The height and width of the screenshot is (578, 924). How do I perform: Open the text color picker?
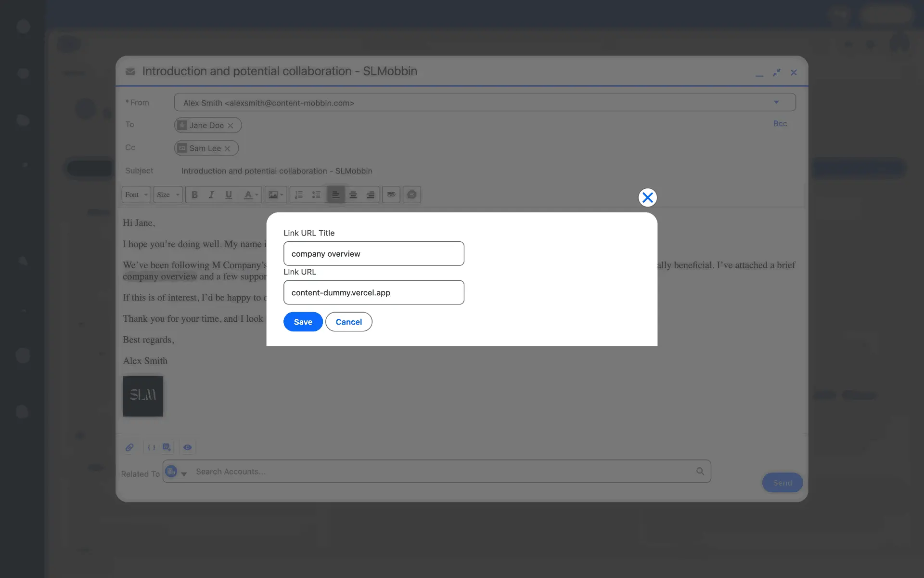(250, 195)
